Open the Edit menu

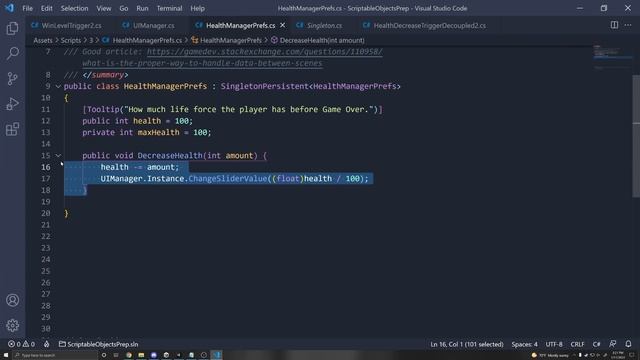(47, 8)
